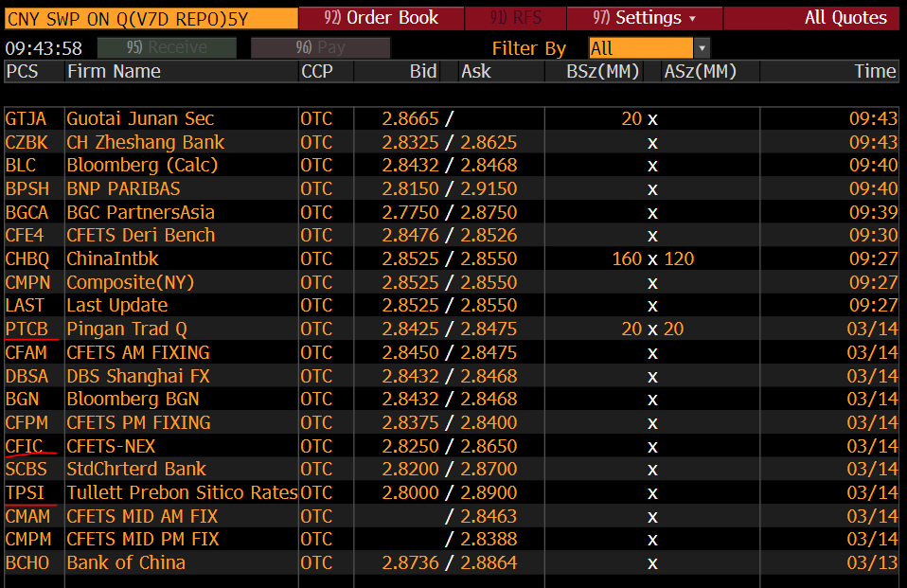907x588 pixels.
Task: Click the Receive button
Action: coord(167,47)
